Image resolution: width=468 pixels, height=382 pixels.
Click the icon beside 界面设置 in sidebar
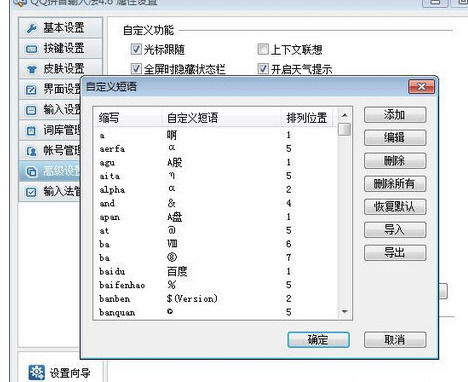(31, 90)
